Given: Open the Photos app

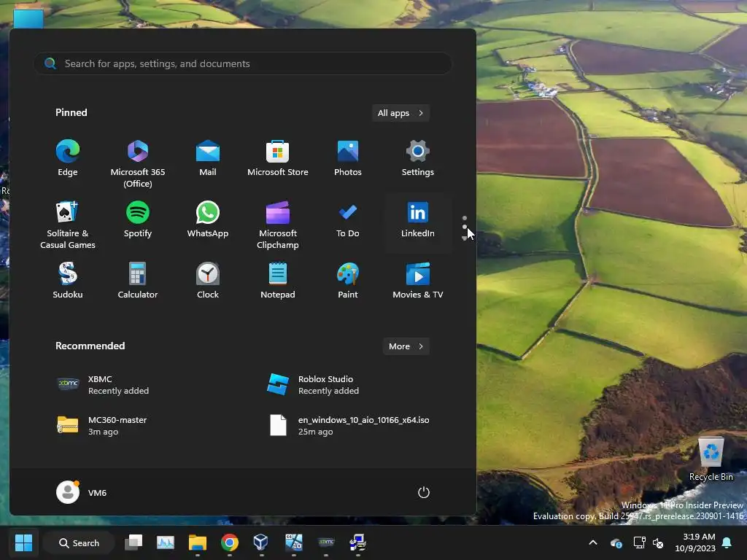Looking at the screenshot, I should tap(348, 158).
